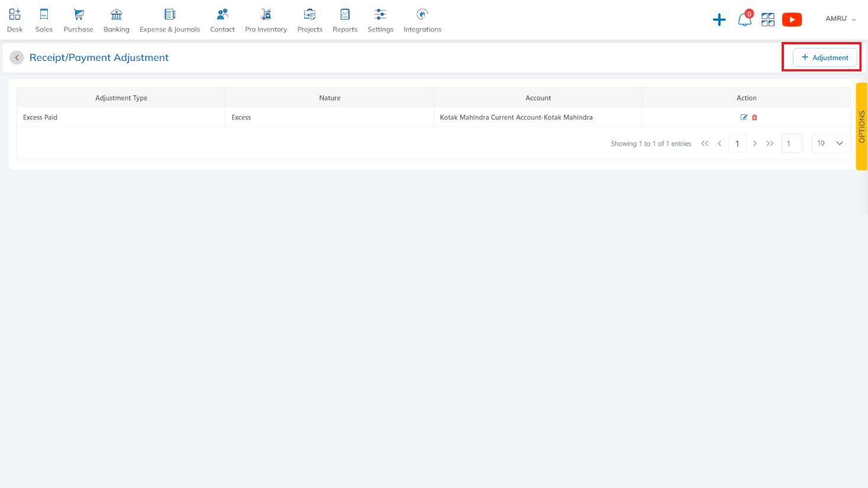Open the YouTube video help icon

(792, 20)
